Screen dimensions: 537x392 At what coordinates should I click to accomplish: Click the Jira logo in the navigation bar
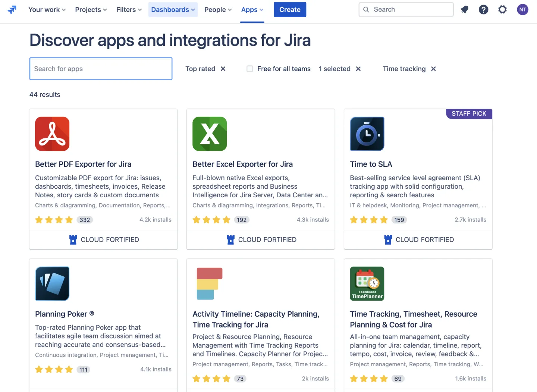(12, 9)
